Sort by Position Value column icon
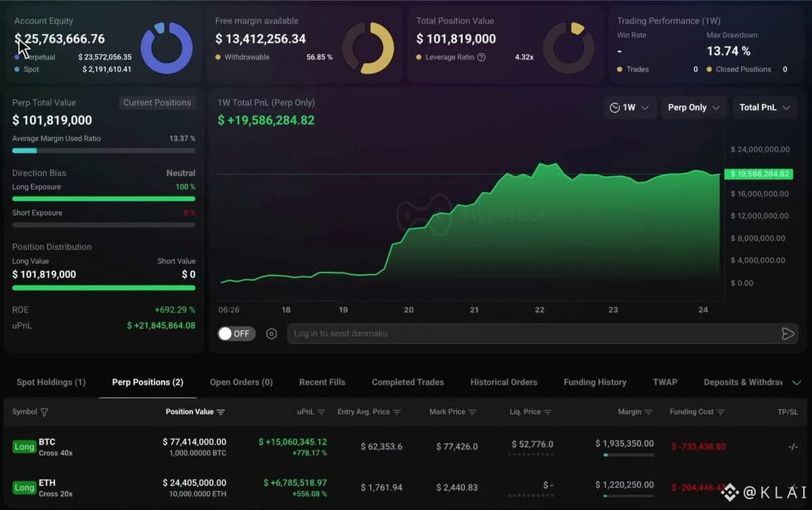812x510 pixels. tap(221, 412)
